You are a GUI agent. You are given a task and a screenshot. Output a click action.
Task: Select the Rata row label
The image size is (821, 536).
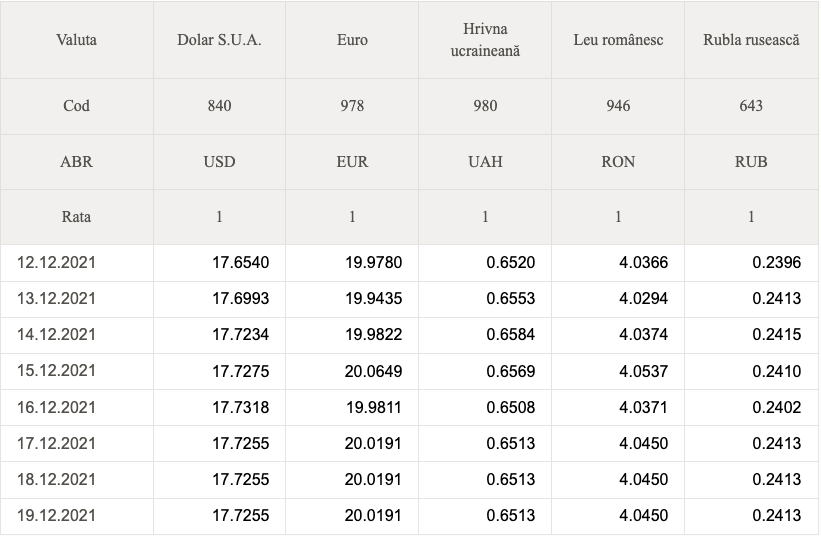coord(76,217)
